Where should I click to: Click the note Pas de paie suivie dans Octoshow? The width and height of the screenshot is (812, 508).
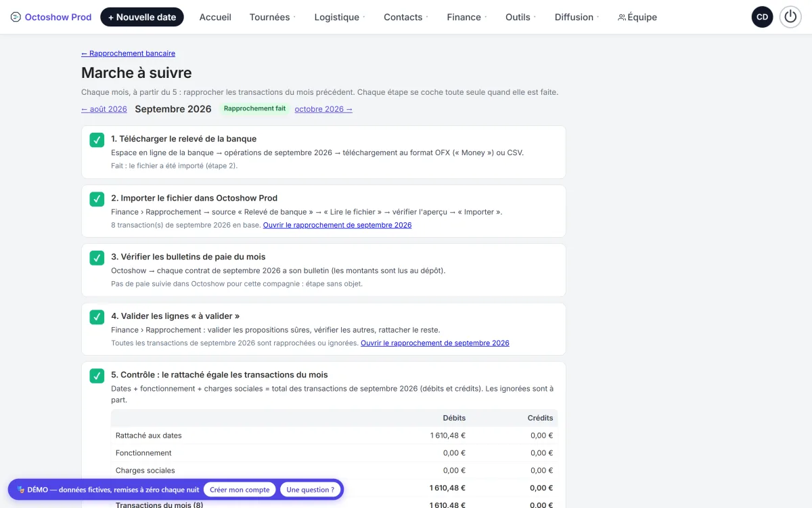[x=237, y=284]
